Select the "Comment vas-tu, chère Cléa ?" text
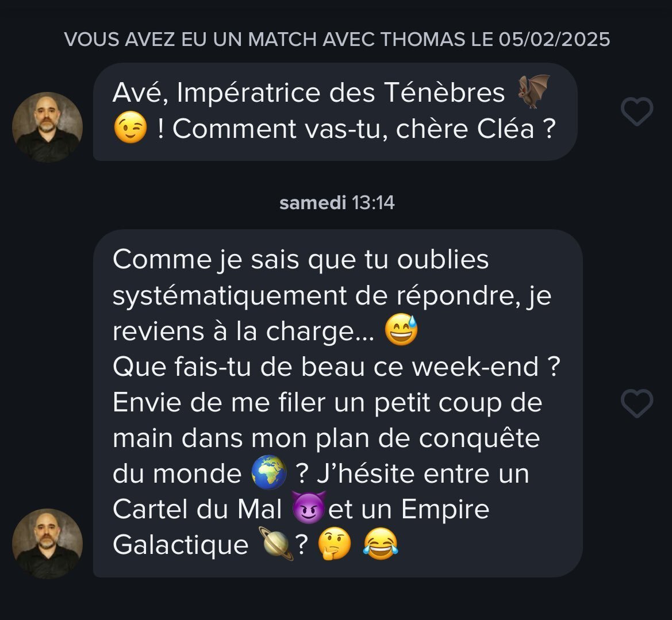The image size is (672, 620). pos(364,129)
